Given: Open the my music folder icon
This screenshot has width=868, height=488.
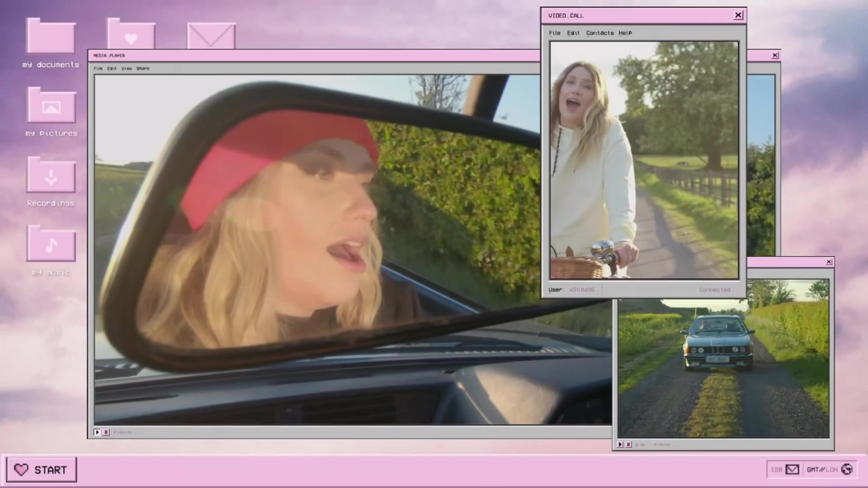Looking at the screenshot, I should pyautogui.click(x=51, y=243).
